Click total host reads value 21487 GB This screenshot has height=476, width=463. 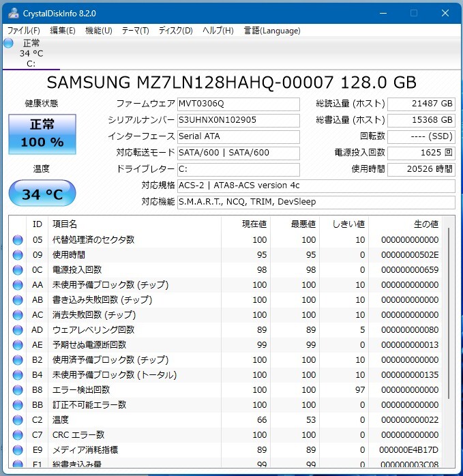pyautogui.click(x=421, y=104)
